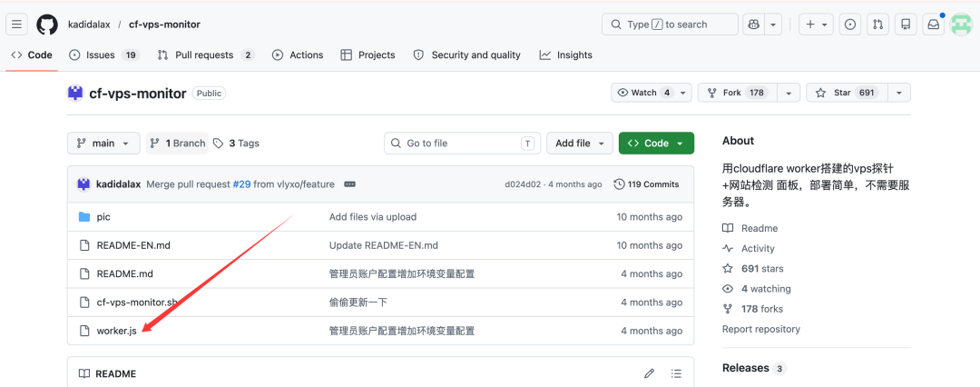Focus the Type / to search field

pos(670,25)
